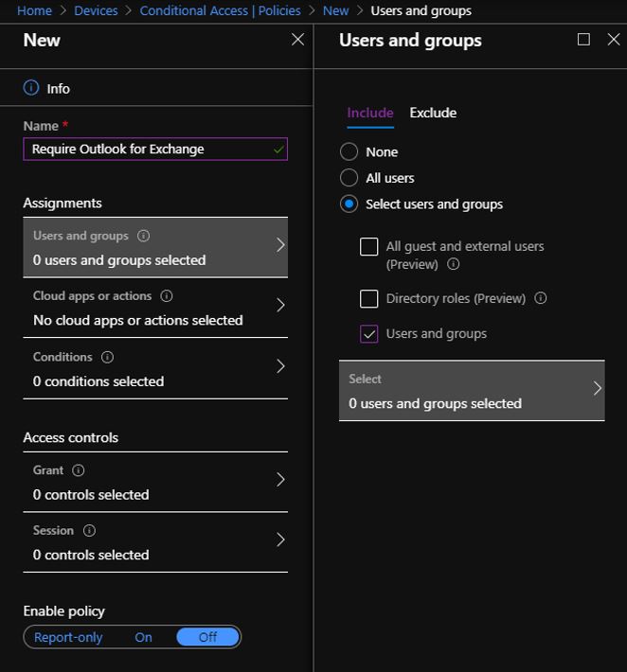The image size is (627, 672).
Task: Maximize the Users and groups pane
Action: (583, 40)
